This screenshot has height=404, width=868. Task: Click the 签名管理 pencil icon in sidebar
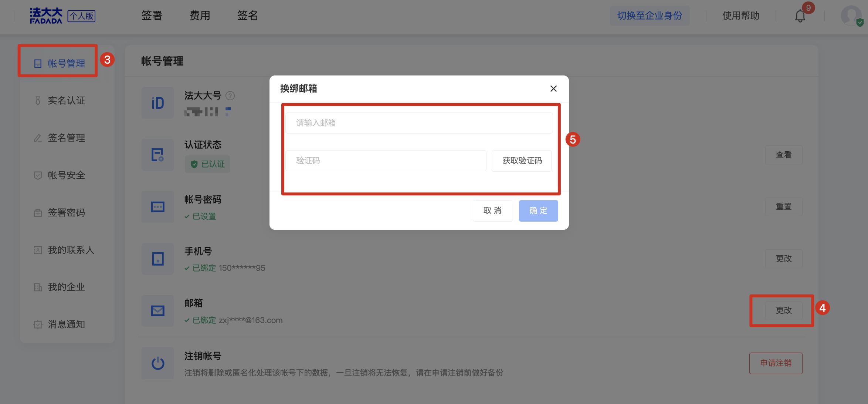tap(37, 138)
